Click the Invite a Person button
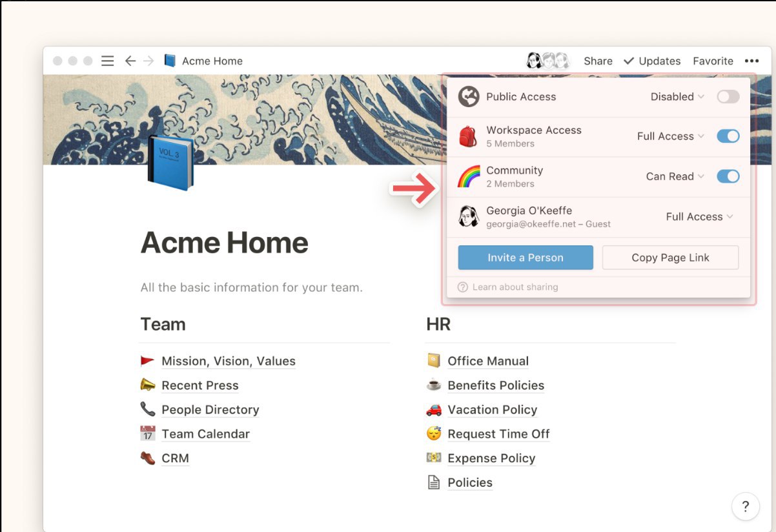The height and width of the screenshot is (532, 776). point(526,258)
